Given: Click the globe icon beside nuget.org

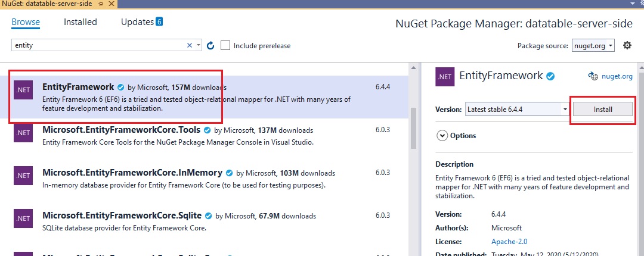Looking at the screenshot, I should [593, 76].
